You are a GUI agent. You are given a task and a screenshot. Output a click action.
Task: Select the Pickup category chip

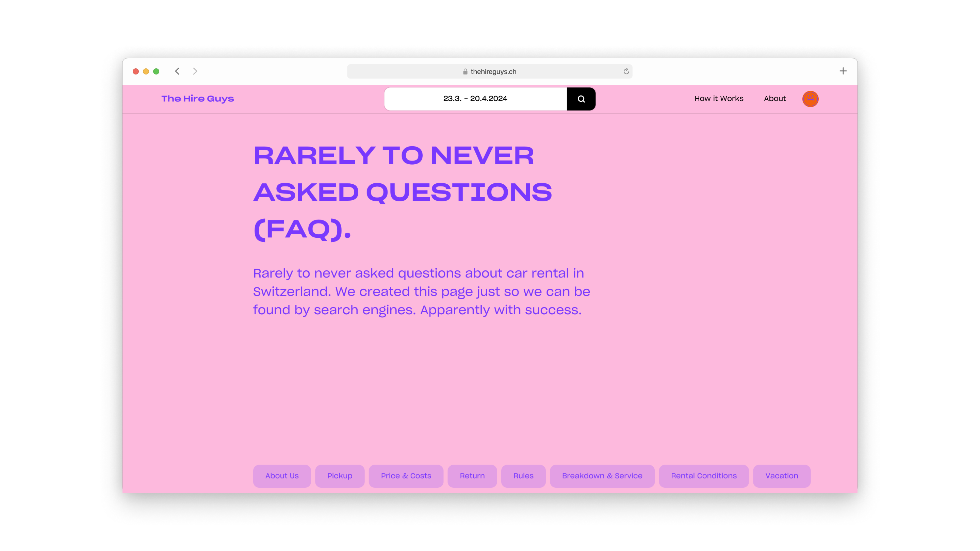click(339, 476)
